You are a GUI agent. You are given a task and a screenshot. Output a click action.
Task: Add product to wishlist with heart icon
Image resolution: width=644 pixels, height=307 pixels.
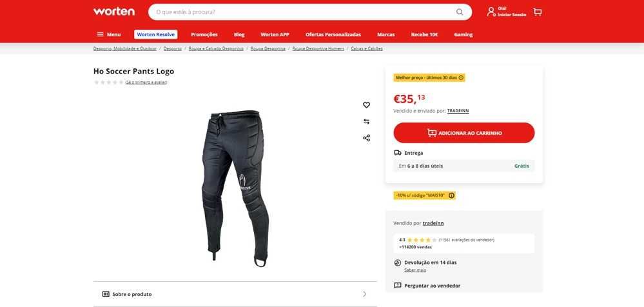366,105
